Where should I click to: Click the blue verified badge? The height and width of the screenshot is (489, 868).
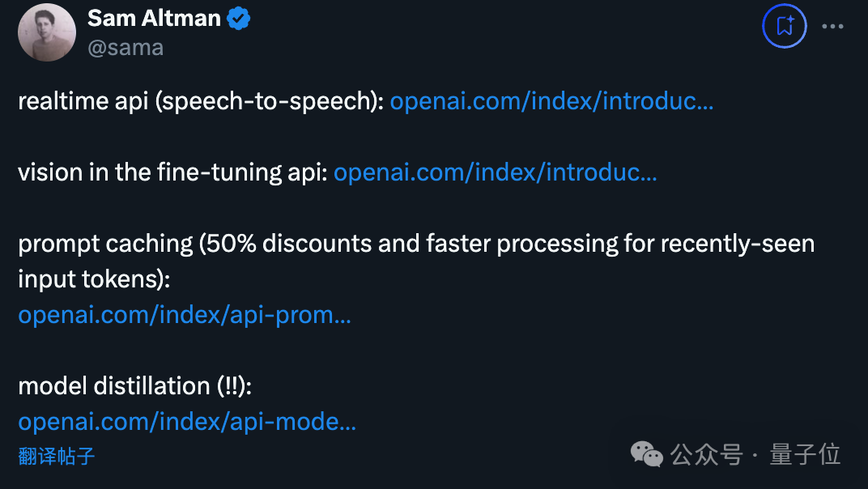click(239, 19)
